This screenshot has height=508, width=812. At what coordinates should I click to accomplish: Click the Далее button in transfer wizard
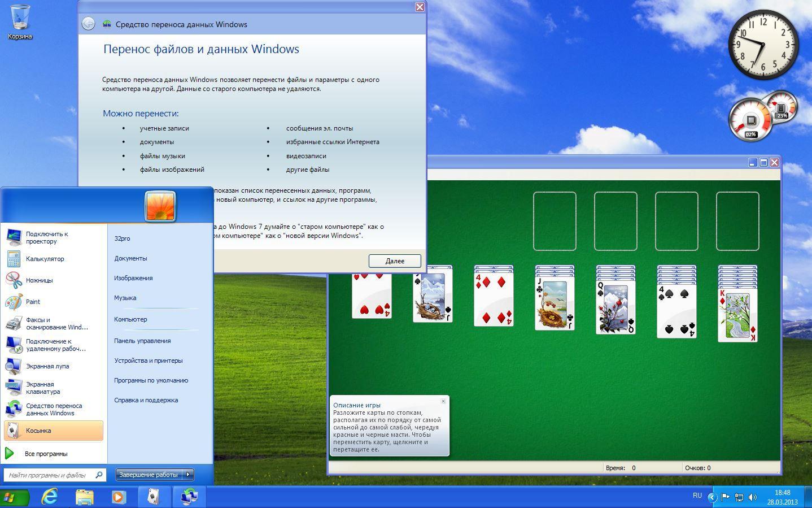(x=395, y=261)
